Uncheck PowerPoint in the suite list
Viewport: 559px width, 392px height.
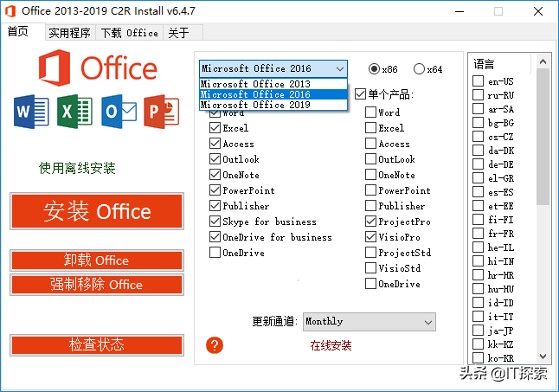215,190
